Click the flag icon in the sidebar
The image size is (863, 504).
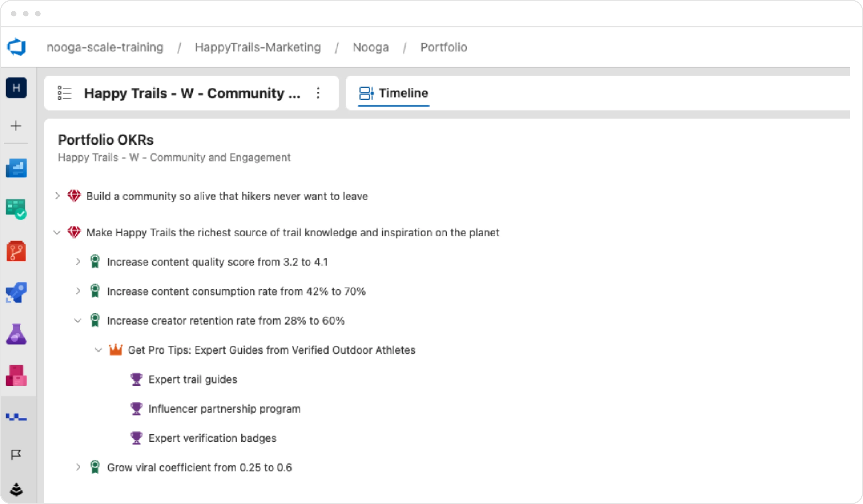pos(16,455)
